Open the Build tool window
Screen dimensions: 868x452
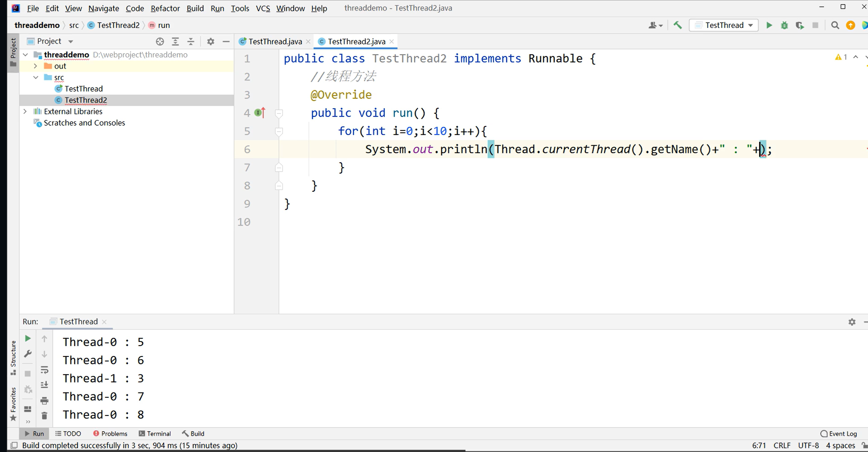(x=193, y=434)
